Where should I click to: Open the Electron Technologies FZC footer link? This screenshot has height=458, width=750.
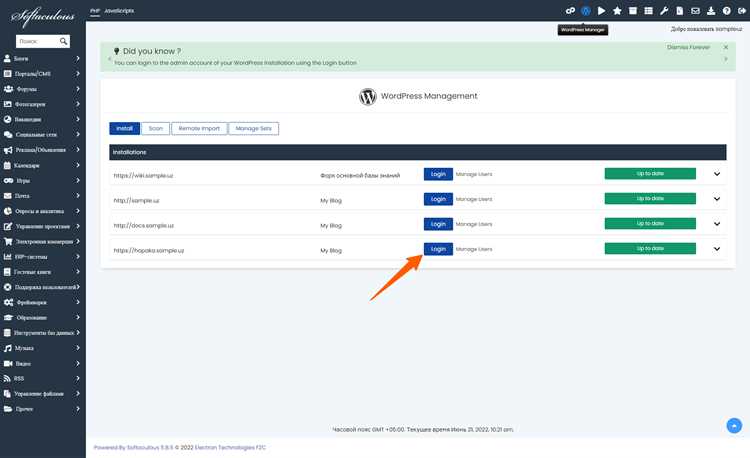click(230, 447)
